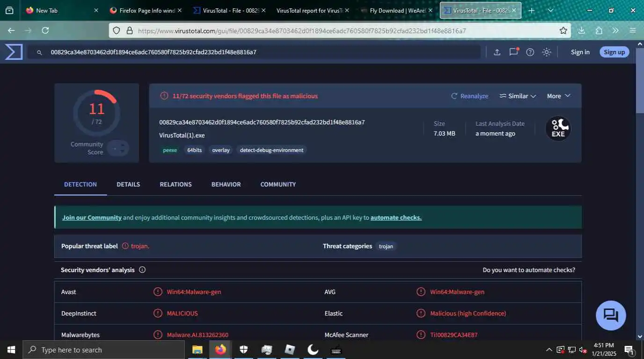The width and height of the screenshot is (644, 359).
Task: Open Windows Security shield in taskbar
Action: (243, 350)
